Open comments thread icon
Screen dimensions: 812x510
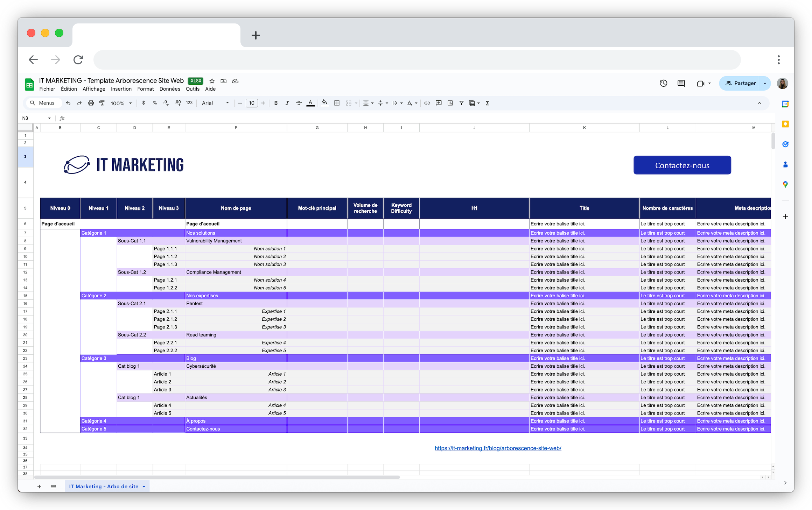pos(681,84)
